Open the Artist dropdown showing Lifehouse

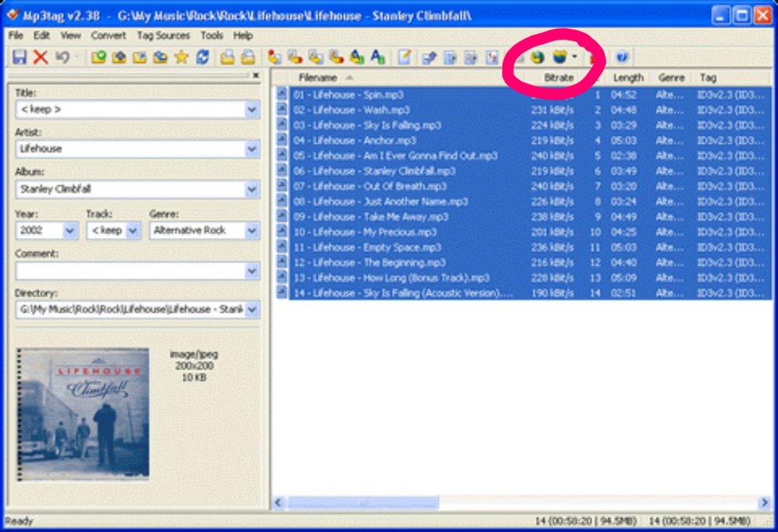pos(251,149)
